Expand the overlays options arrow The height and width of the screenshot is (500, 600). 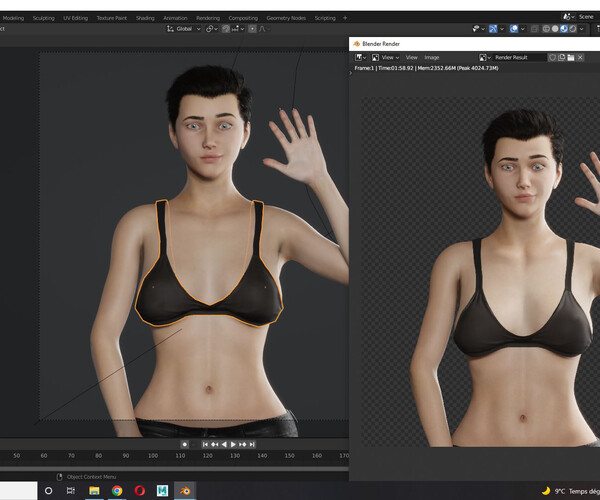coord(523,29)
